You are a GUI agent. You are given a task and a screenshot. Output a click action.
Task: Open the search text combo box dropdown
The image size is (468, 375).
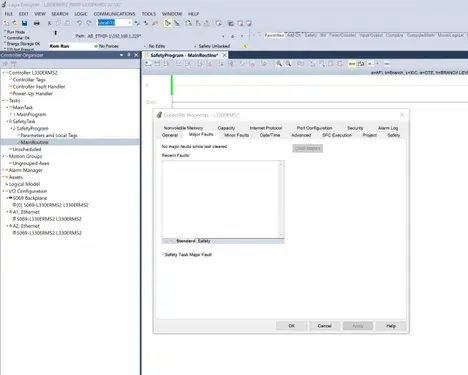(x=129, y=23)
